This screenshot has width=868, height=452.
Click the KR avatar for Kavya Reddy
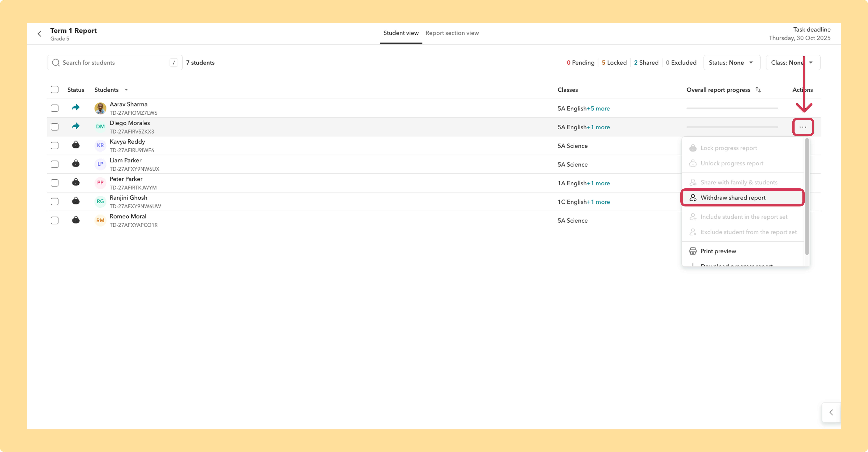click(x=100, y=145)
